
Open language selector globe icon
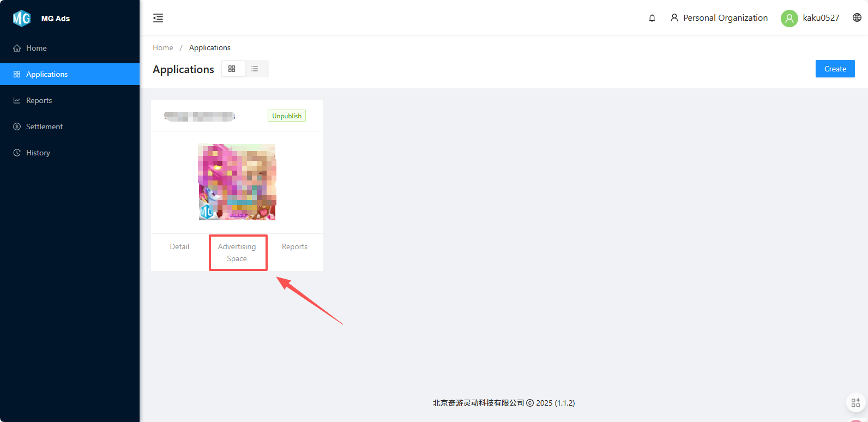pos(857,17)
